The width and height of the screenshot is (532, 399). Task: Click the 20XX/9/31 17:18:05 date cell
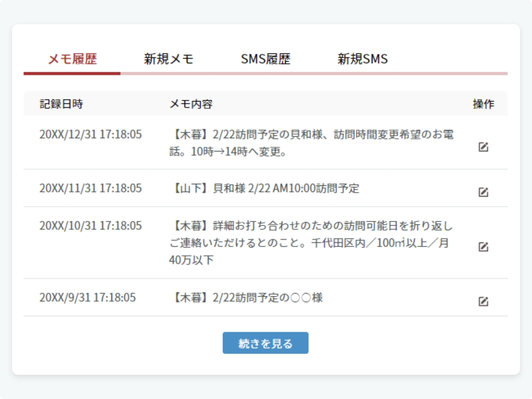(87, 297)
